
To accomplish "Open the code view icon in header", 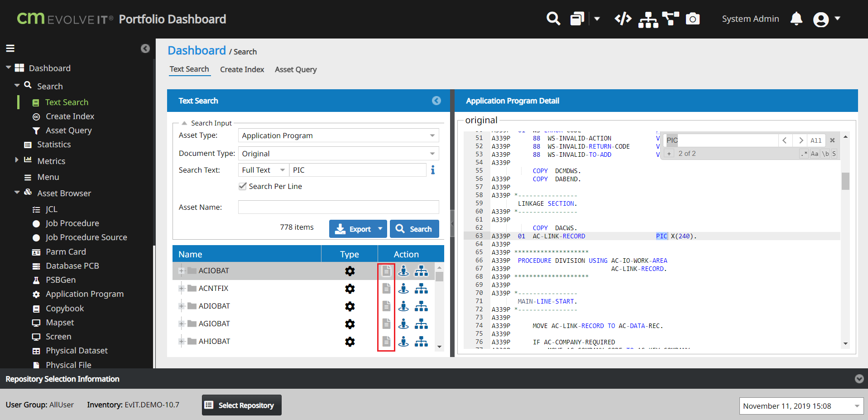I will click(623, 19).
